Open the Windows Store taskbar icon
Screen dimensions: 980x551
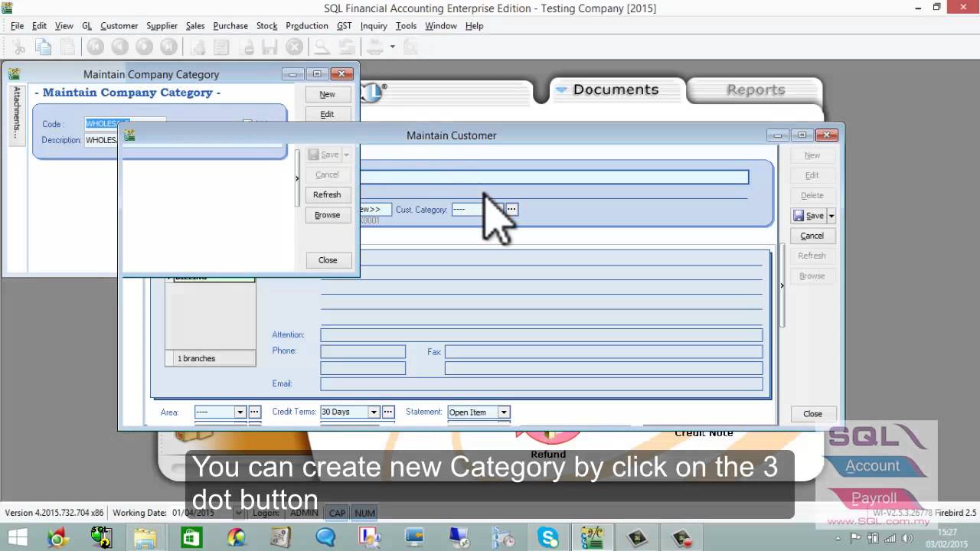191,537
